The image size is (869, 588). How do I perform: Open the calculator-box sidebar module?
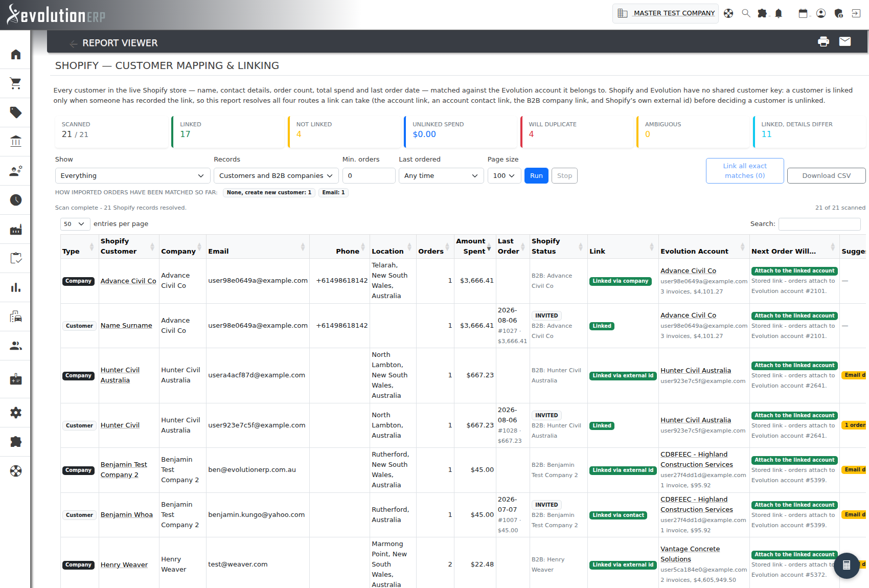click(x=16, y=379)
